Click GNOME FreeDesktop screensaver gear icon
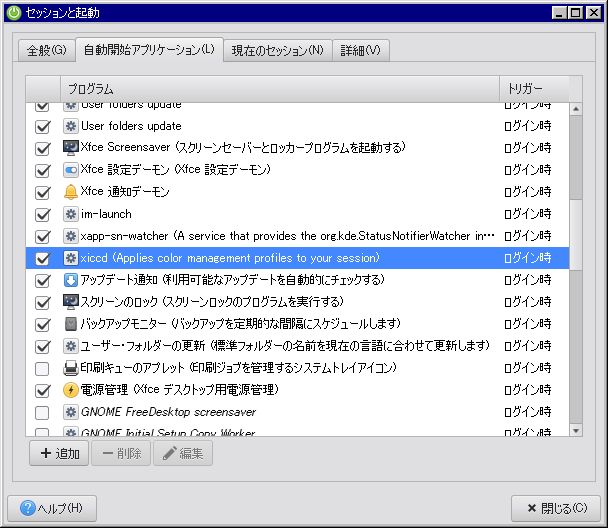608x528 pixels. [x=71, y=412]
